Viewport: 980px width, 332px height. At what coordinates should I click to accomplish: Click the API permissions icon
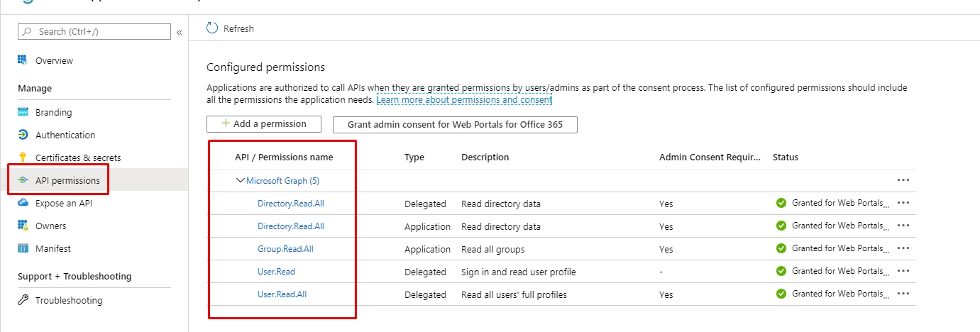(x=23, y=180)
